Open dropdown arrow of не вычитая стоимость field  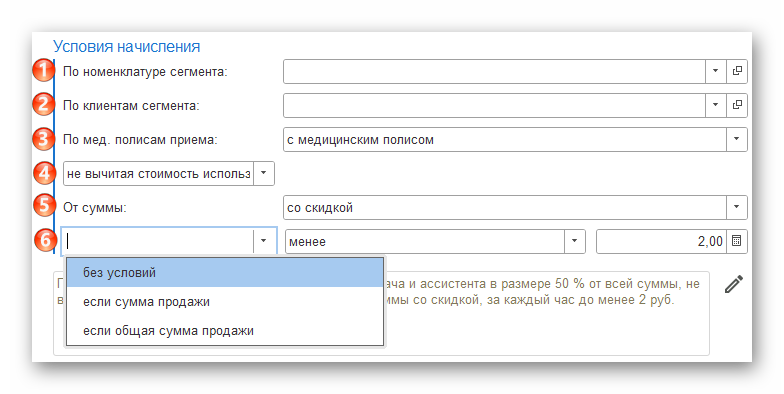tap(264, 174)
